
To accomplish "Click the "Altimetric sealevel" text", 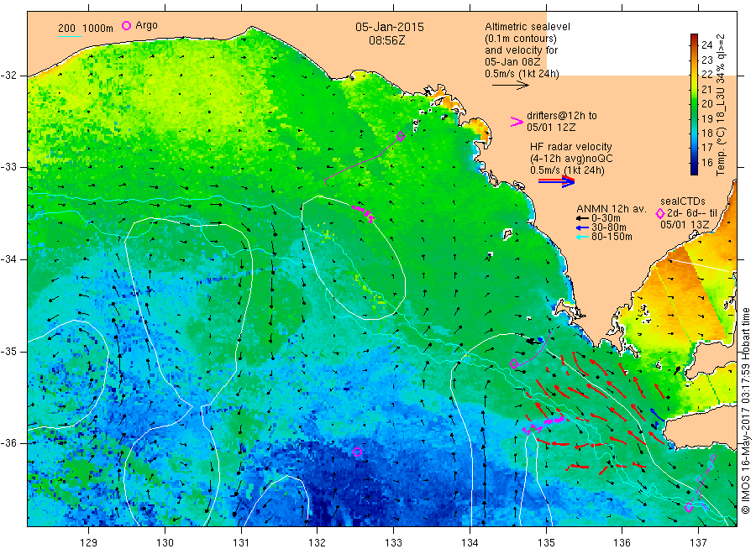I will pyautogui.click(x=528, y=27).
